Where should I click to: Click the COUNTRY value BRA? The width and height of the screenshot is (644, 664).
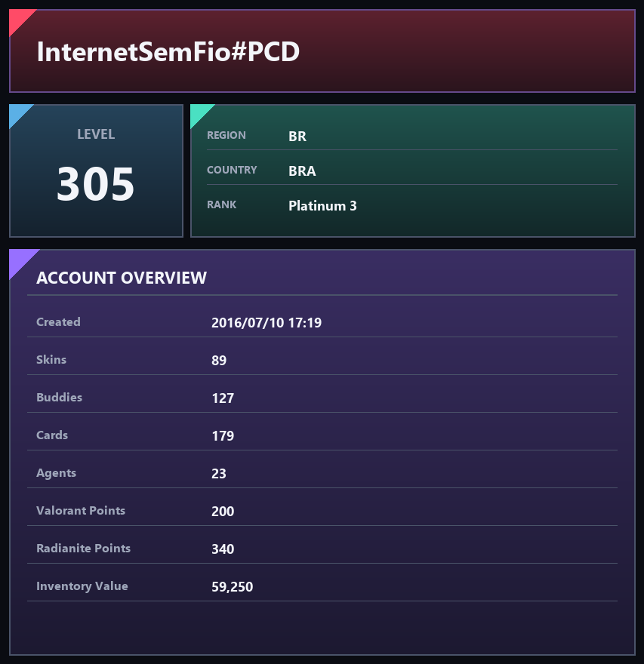(302, 171)
